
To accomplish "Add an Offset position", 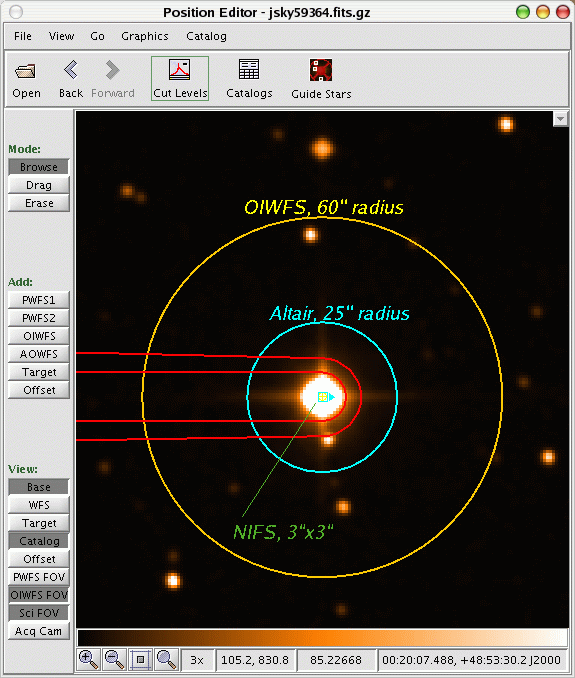I will tap(38, 390).
